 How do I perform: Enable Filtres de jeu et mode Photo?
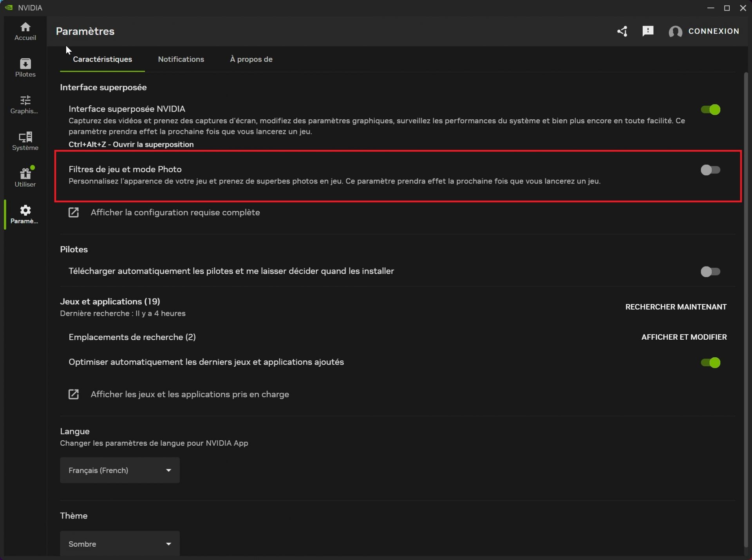pyautogui.click(x=710, y=170)
